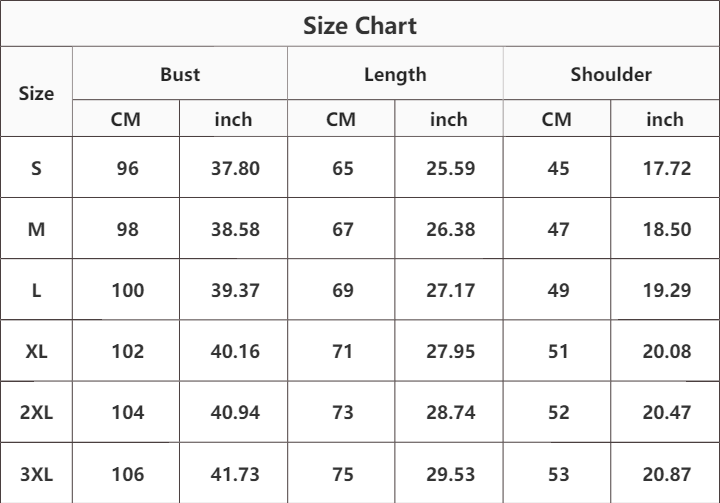
Task: Click the CM subheader under Bust
Action: 126,119
